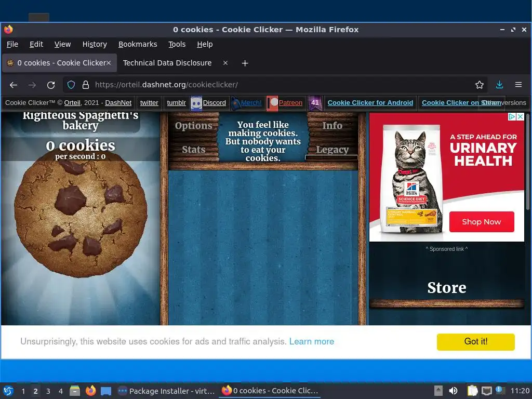Click the show desktop taskbar icon
This screenshot has height=399, width=532.
click(106, 391)
